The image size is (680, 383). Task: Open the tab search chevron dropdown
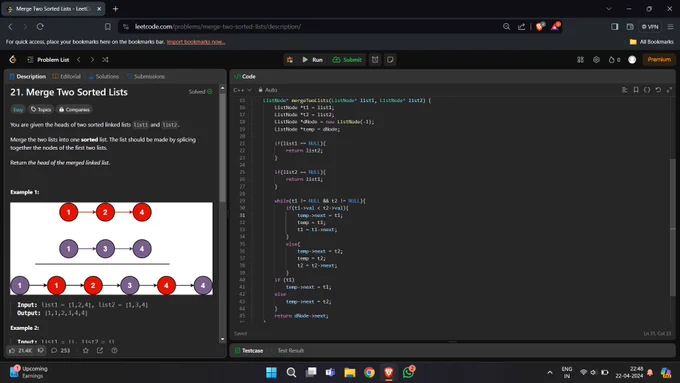coord(609,9)
